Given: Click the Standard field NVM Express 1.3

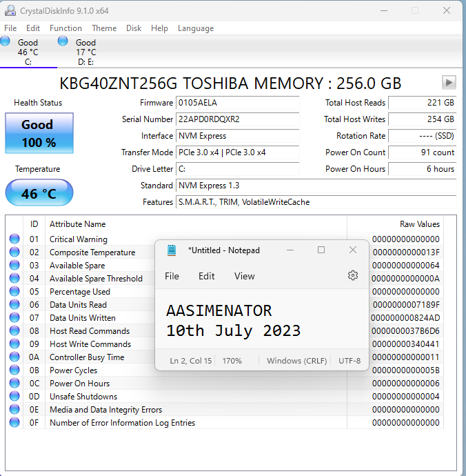Looking at the screenshot, I should 316,186.
